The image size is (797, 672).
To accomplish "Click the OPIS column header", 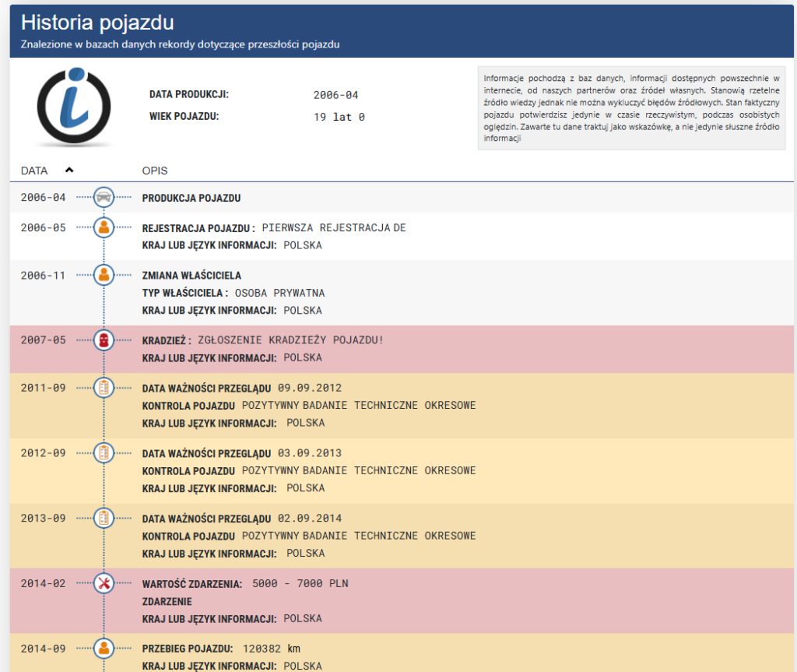I will (x=155, y=171).
